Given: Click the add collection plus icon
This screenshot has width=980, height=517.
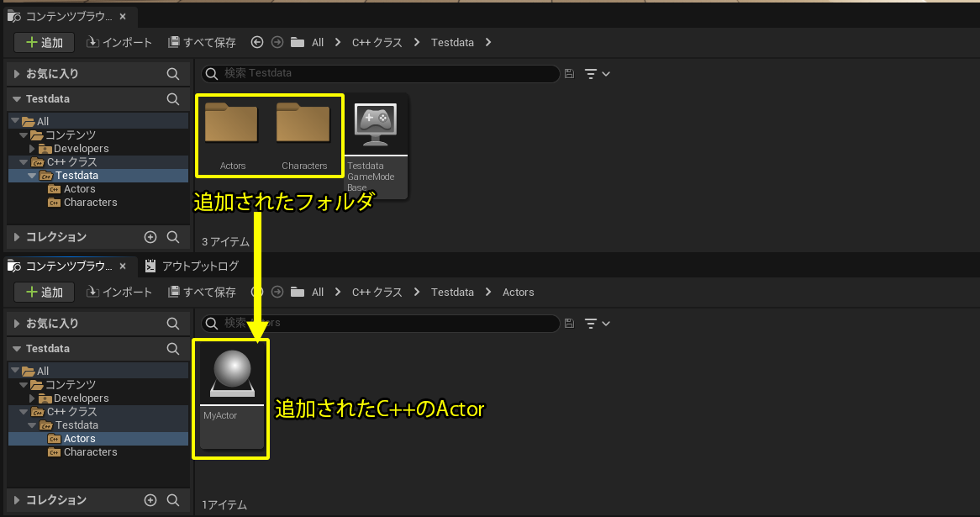Looking at the screenshot, I should click(149, 237).
